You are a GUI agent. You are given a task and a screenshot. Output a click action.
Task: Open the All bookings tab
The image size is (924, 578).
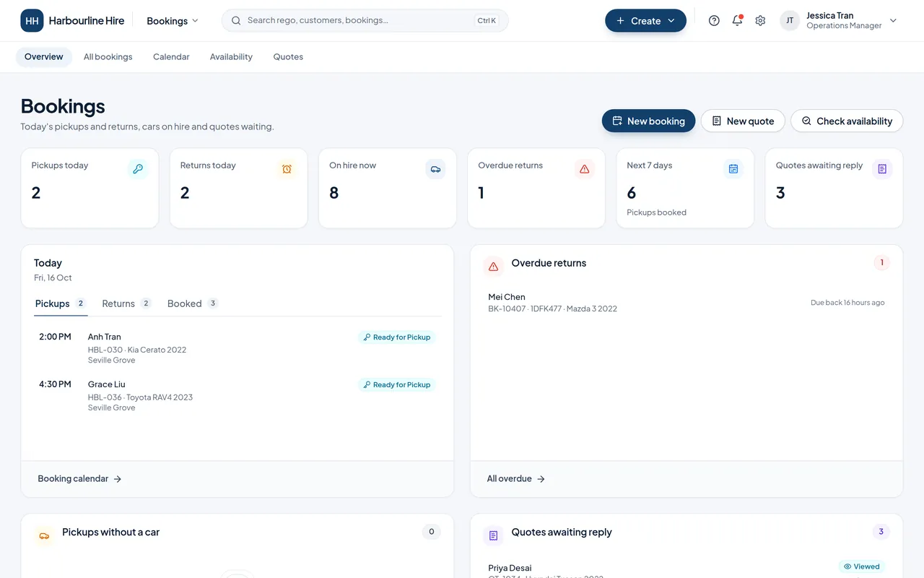(x=108, y=57)
